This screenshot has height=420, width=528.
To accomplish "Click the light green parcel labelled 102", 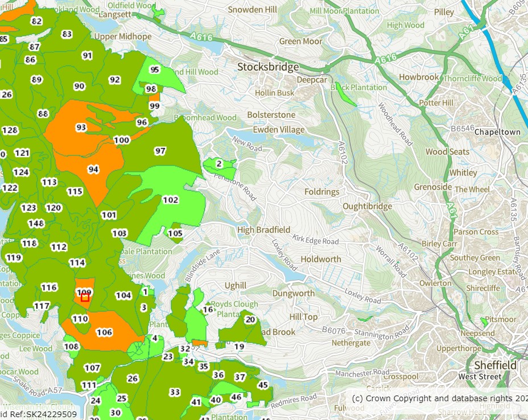I will tap(171, 200).
